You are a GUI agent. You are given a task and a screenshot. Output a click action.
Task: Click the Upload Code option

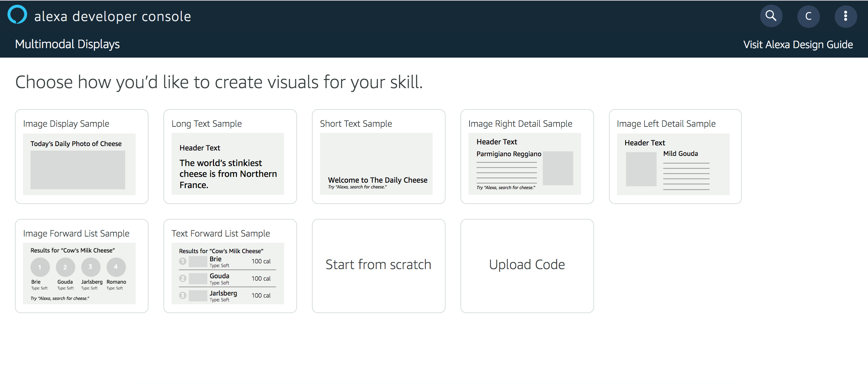pos(527,265)
